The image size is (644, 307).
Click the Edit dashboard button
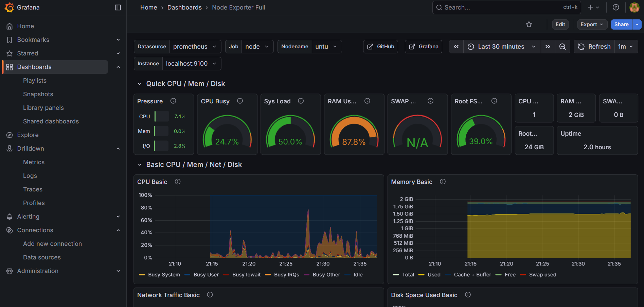(560, 24)
